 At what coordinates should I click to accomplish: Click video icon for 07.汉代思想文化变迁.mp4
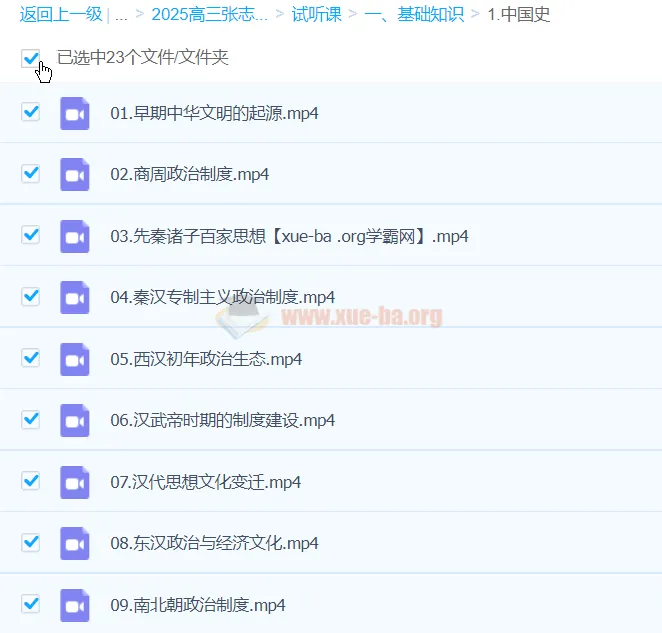[x=75, y=482]
